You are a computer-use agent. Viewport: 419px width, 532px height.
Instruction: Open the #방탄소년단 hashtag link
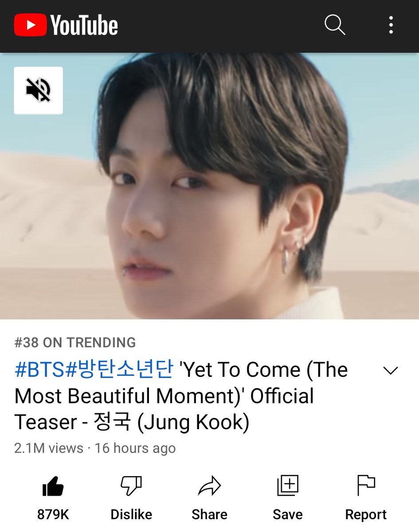pos(119,370)
